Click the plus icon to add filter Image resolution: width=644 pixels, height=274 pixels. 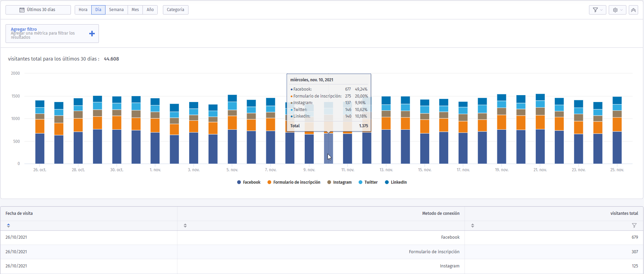click(92, 34)
